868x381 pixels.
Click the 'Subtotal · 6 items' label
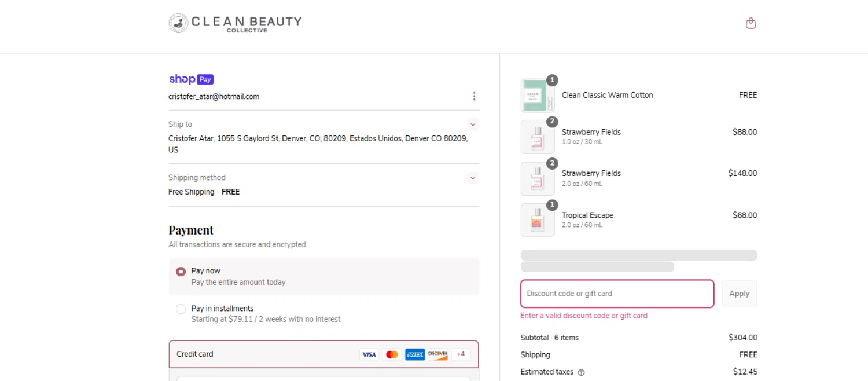[x=549, y=338]
